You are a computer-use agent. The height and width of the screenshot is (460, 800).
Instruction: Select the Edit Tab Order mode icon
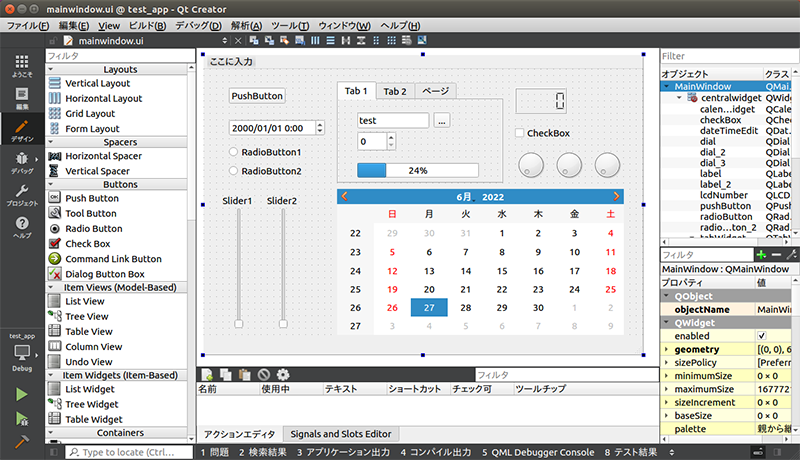(x=299, y=40)
